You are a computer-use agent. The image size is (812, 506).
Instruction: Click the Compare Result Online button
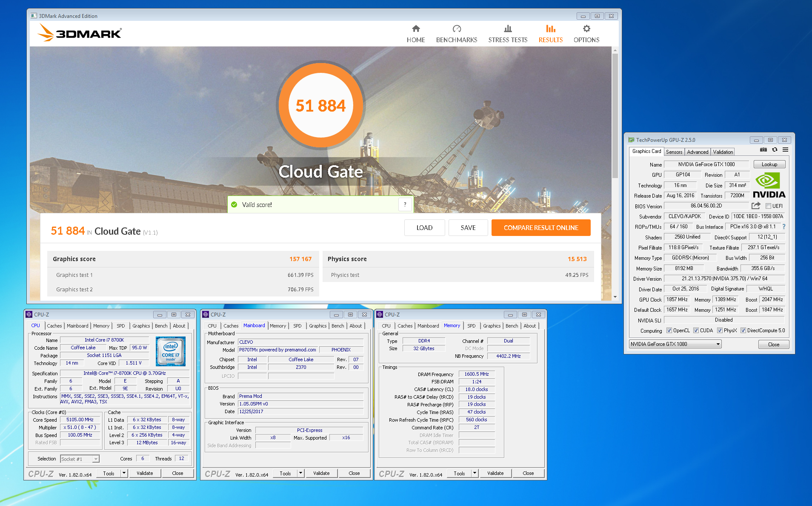(x=541, y=228)
